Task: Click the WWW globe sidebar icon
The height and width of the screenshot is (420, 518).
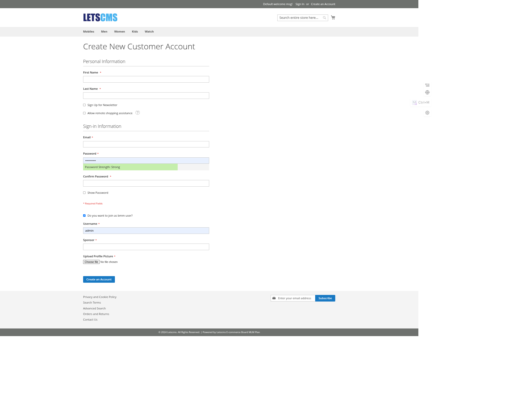Action: pos(427,92)
